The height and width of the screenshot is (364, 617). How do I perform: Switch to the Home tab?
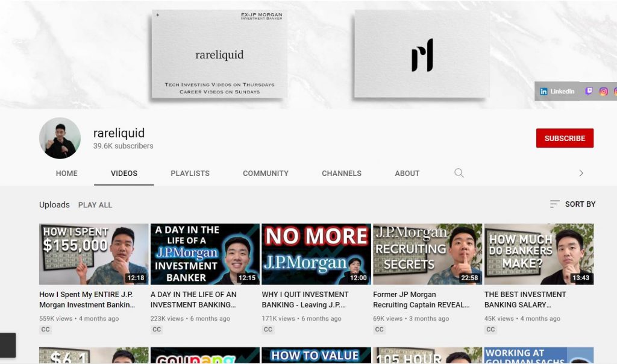coord(66,173)
